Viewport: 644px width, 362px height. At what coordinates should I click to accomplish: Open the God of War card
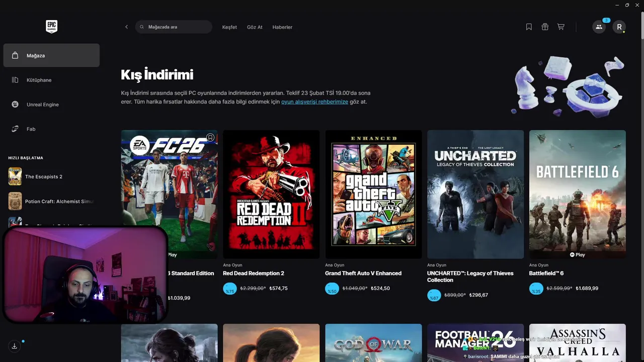[x=373, y=343]
